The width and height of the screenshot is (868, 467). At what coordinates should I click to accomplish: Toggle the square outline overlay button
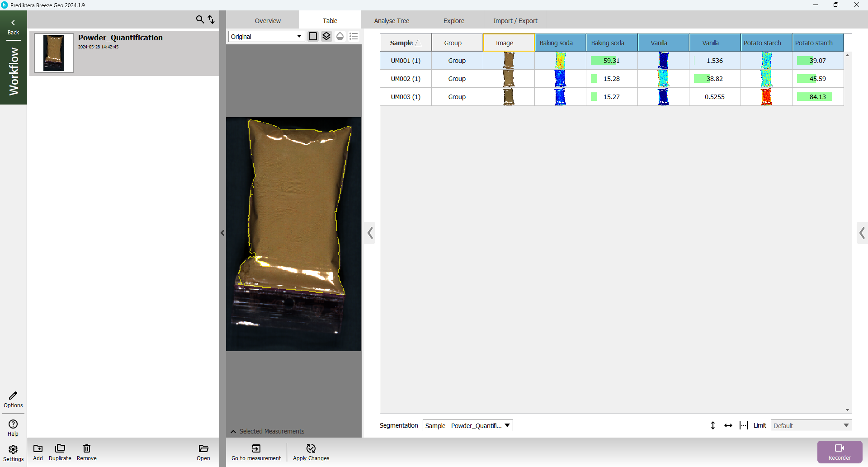pos(313,36)
